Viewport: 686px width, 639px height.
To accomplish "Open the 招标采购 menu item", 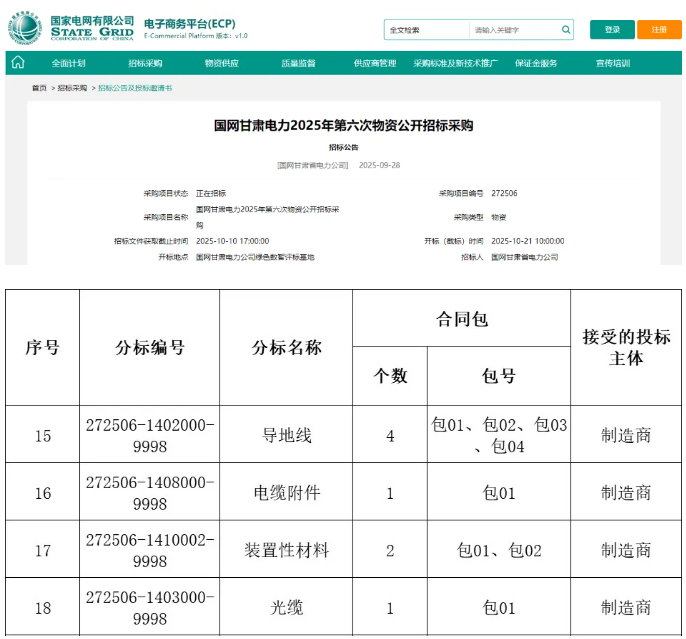I will 145,64.
